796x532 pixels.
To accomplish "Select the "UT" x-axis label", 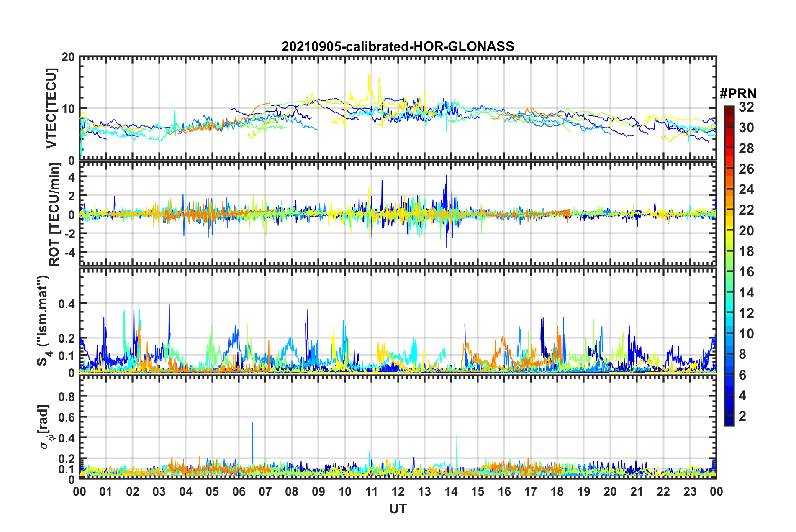I will coord(398,509).
